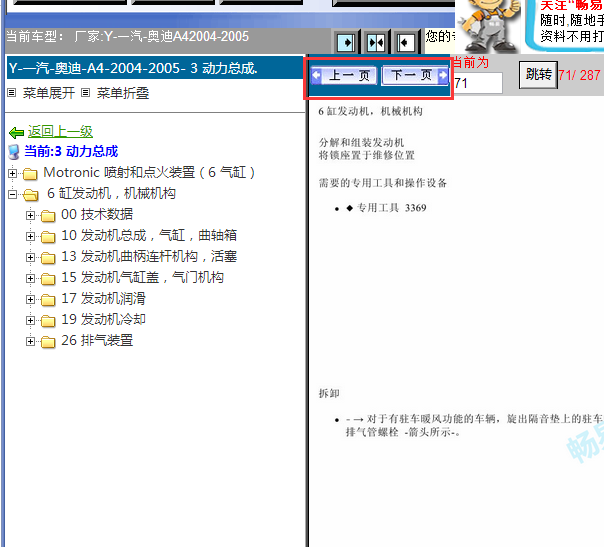Select 10 发动机总成，气缸，曲轴箱 item
604x547 pixels.
149,235
